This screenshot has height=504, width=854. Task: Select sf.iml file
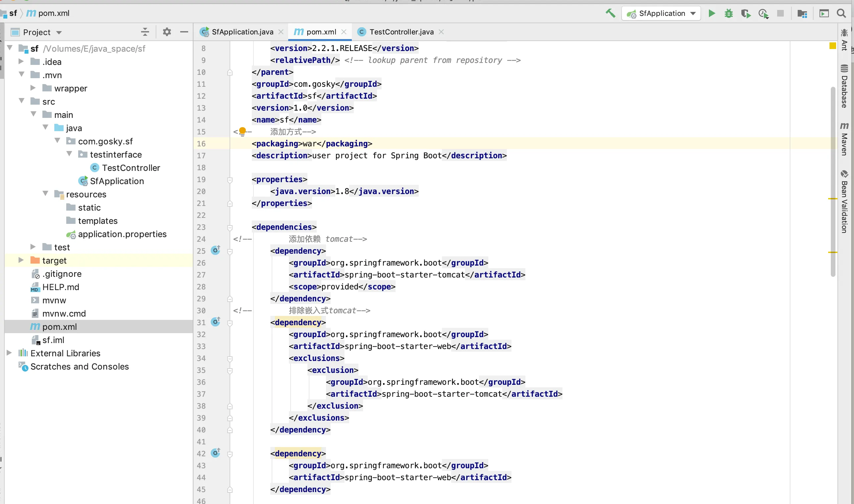[x=53, y=340]
